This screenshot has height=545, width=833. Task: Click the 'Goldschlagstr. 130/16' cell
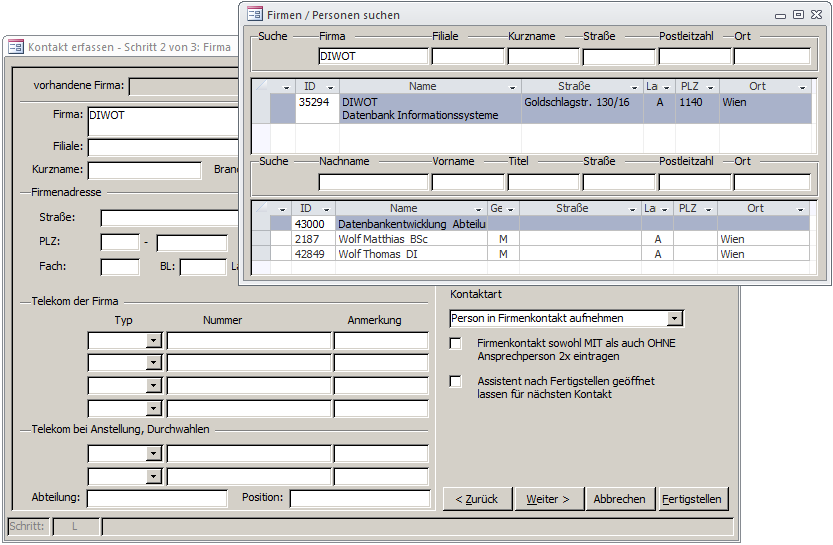582,108
